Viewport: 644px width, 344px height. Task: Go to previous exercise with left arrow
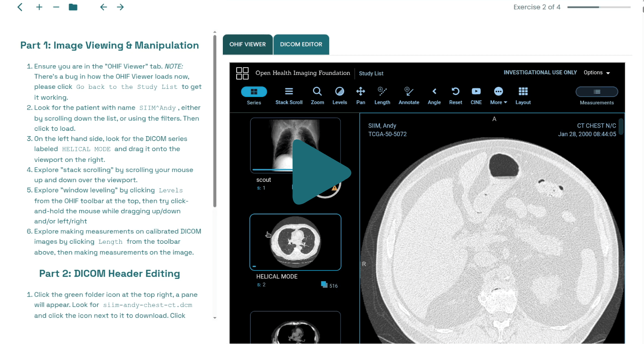tap(103, 7)
